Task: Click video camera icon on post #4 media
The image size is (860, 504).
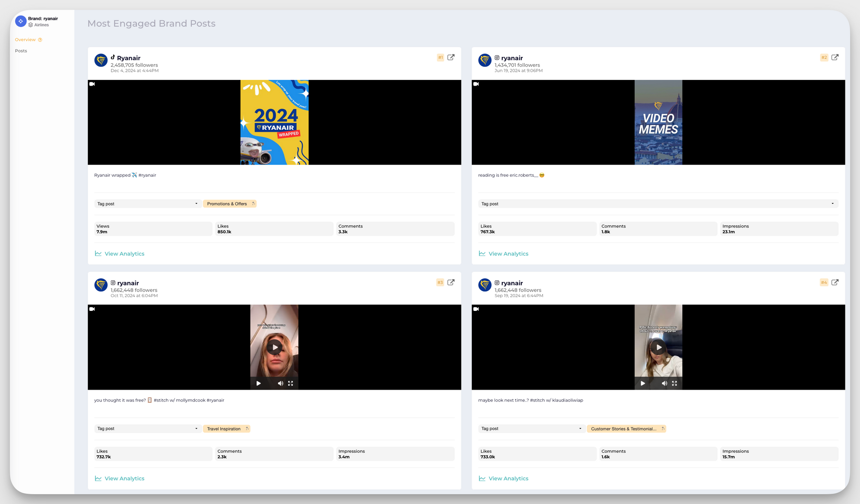Action: [x=476, y=309]
